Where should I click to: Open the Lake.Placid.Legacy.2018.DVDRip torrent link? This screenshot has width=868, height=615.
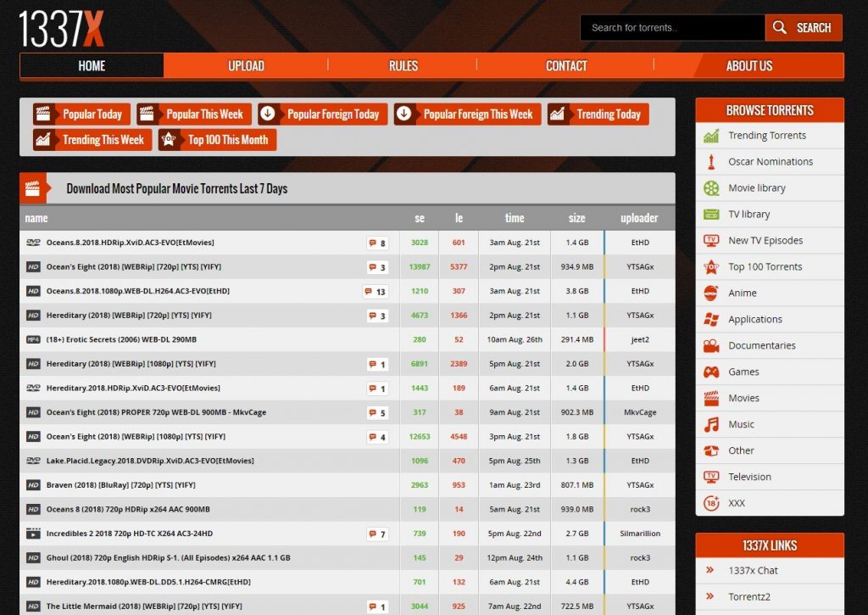[150, 461]
